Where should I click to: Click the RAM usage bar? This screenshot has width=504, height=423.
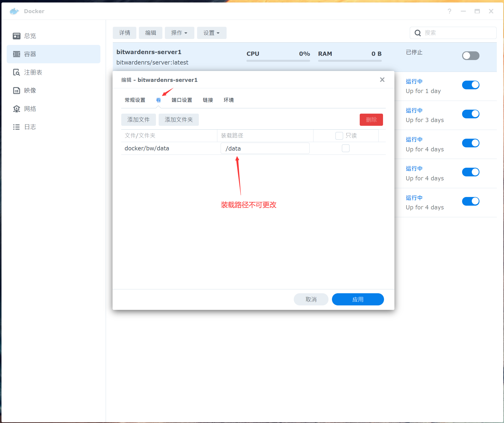point(350,61)
